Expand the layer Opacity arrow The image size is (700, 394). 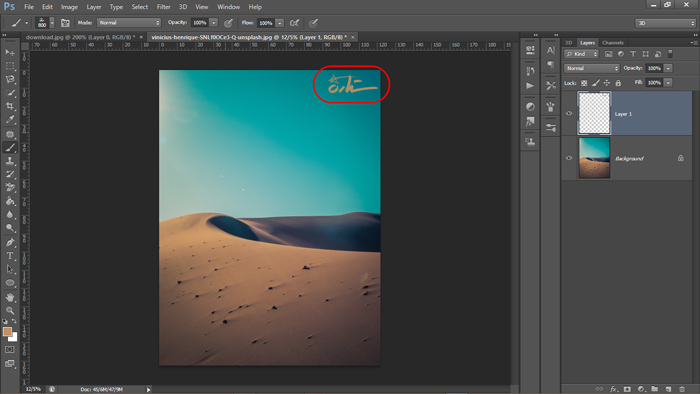pos(668,68)
